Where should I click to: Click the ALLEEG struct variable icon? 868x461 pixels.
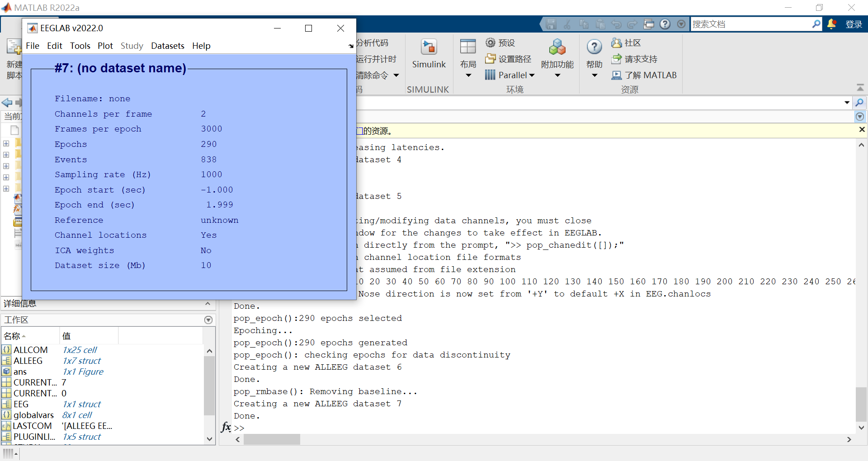pyautogui.click(x=6, y=361)
